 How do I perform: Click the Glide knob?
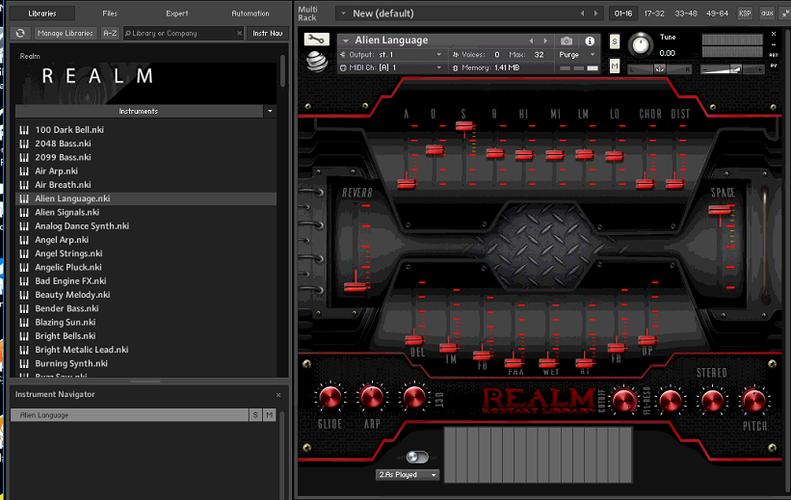[328, 397]
